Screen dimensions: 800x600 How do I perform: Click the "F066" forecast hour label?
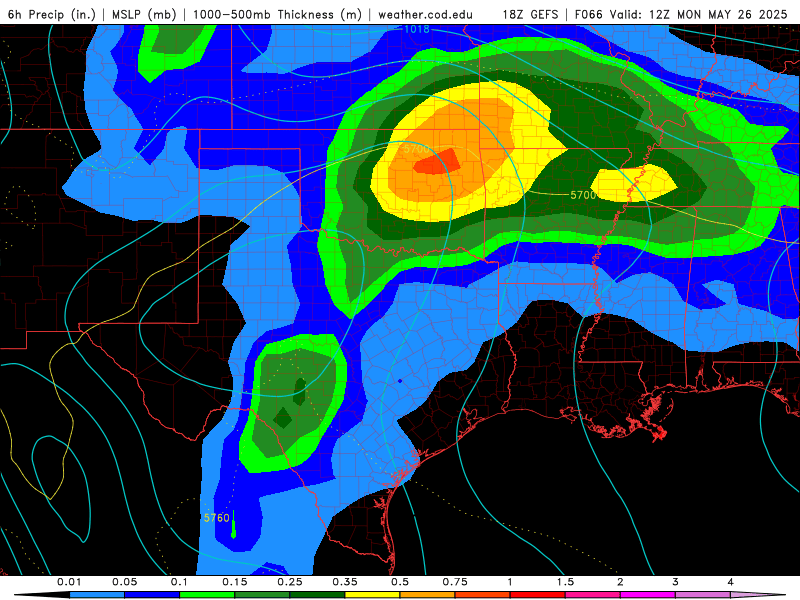click(589, 14)
